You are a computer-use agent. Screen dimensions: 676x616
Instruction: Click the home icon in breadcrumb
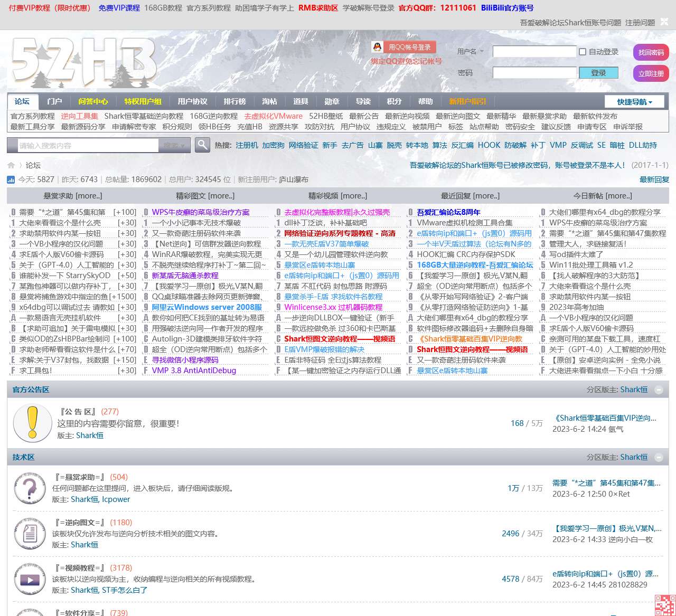click(11, 165)
